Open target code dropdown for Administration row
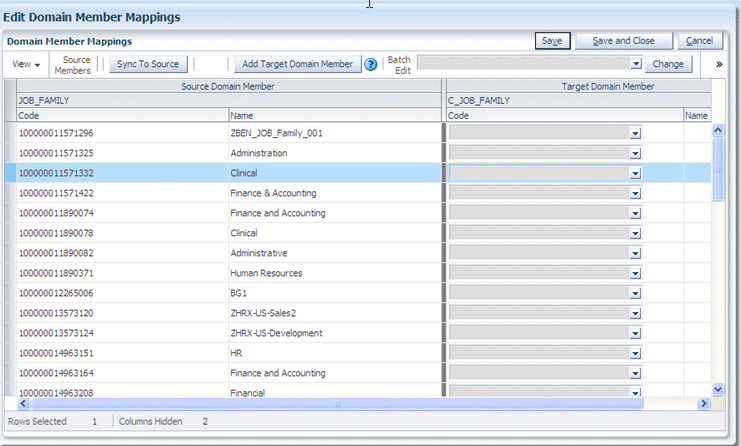Viewport: 741px width, 446px height. click(635, 154)
